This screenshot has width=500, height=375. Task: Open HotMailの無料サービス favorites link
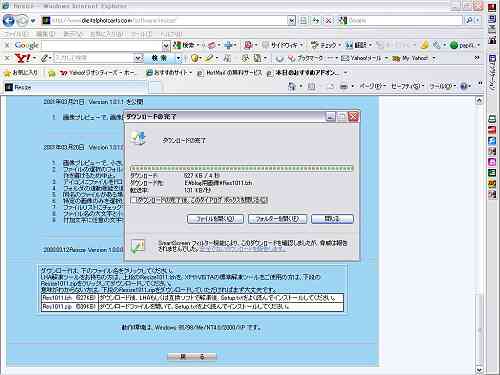tap(230, 73)
